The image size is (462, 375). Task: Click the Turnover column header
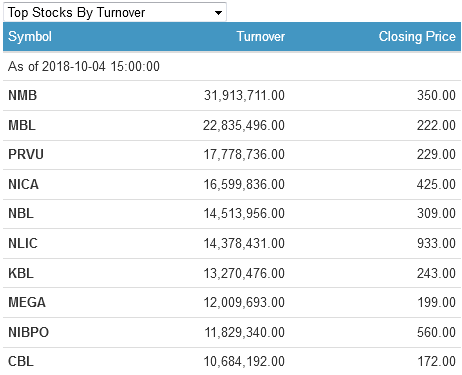pyautogui.click(x=261, y=36)
